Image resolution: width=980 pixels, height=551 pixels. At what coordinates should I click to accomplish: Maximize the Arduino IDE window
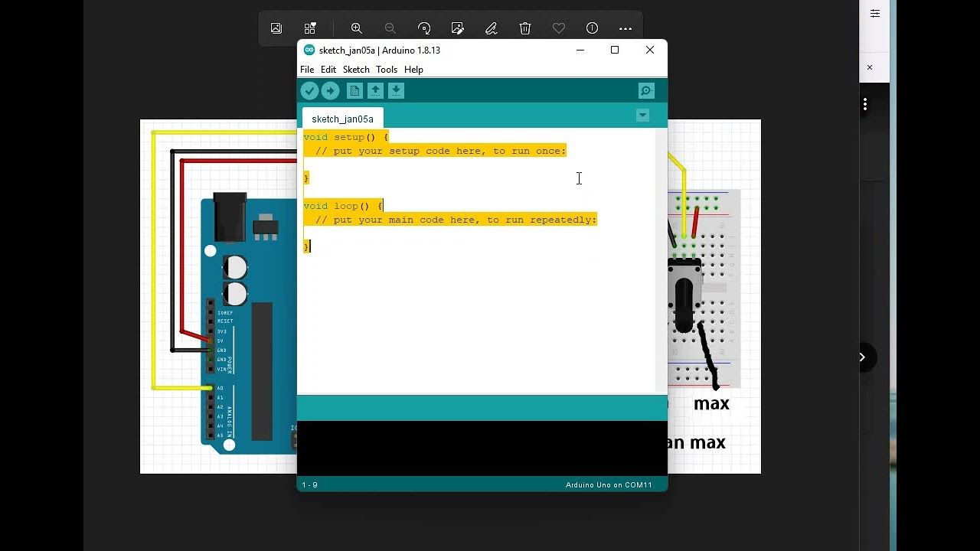[x=615, y=50]
